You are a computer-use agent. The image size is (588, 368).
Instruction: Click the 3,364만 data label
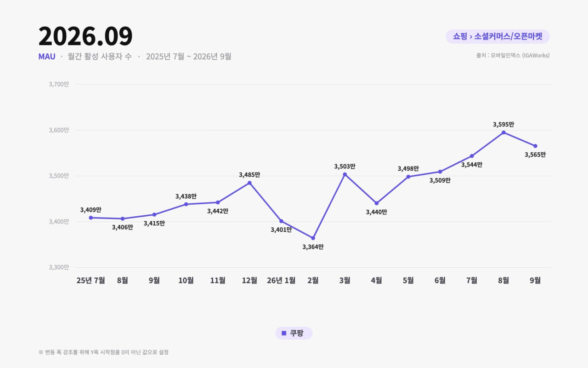point(313,247)
